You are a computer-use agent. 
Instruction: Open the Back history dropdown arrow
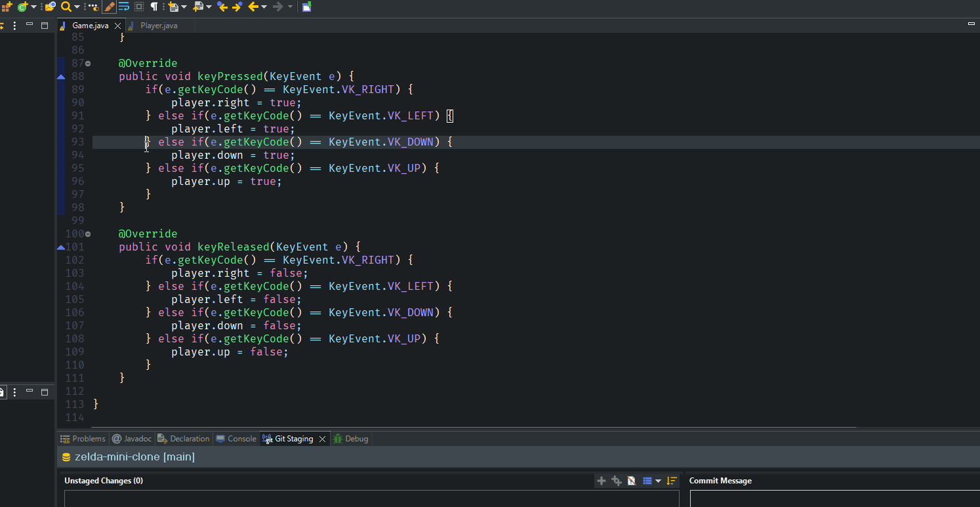[x=264, y=7]
